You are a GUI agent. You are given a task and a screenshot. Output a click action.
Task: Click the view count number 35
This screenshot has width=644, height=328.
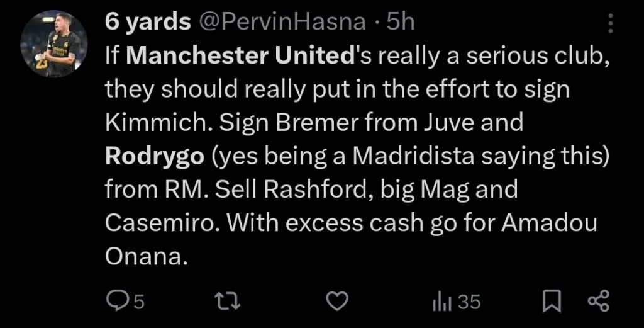click(469, 303)
